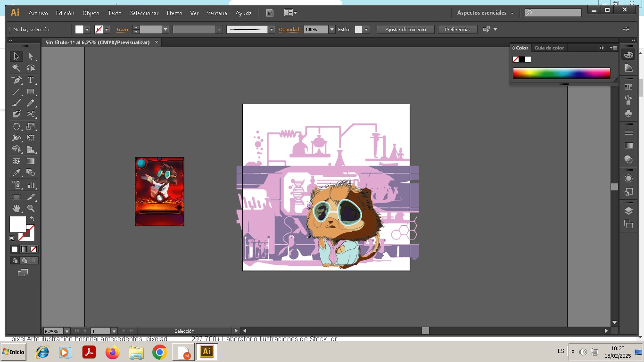Select the Pen tool
This screenshot has height=362, width=644.
[17, 80]
